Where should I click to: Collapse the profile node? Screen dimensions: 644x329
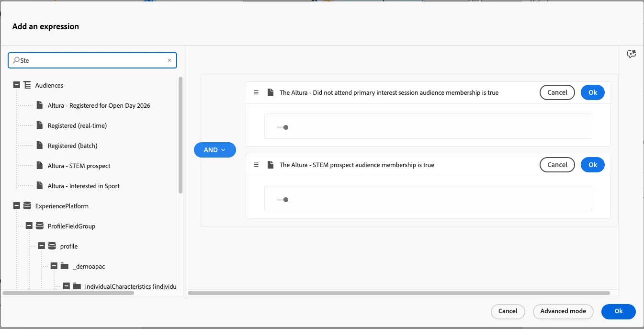click(x=42, y=246)
